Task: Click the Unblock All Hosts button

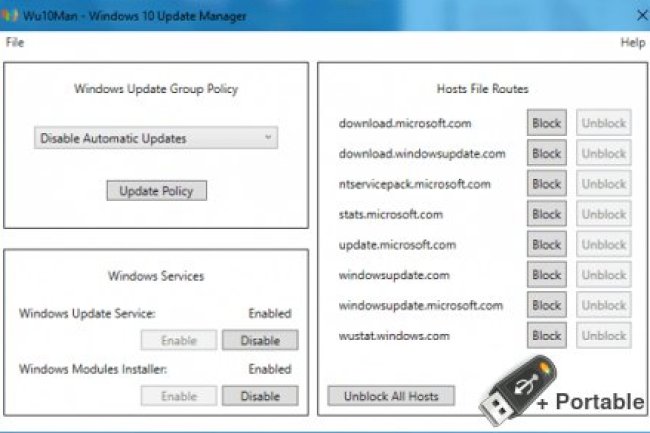Action: pos(391,395)
